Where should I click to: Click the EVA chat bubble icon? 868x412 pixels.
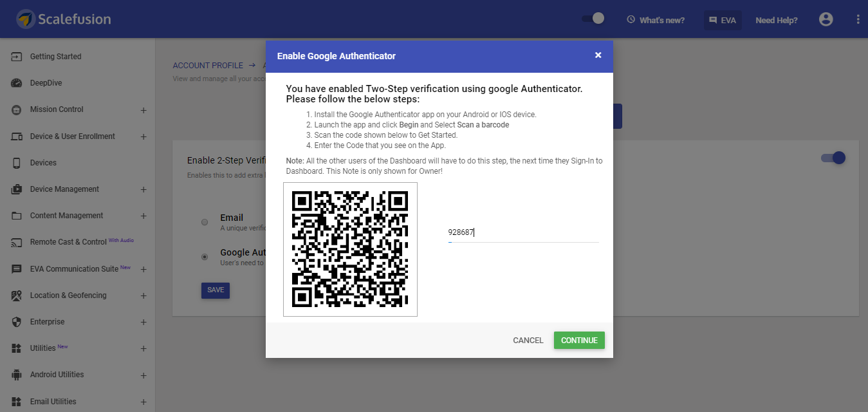tap(713, 21)
